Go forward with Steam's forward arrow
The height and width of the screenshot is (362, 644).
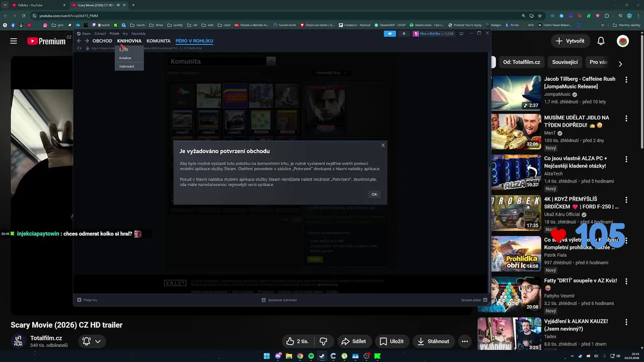coord(87,41)
